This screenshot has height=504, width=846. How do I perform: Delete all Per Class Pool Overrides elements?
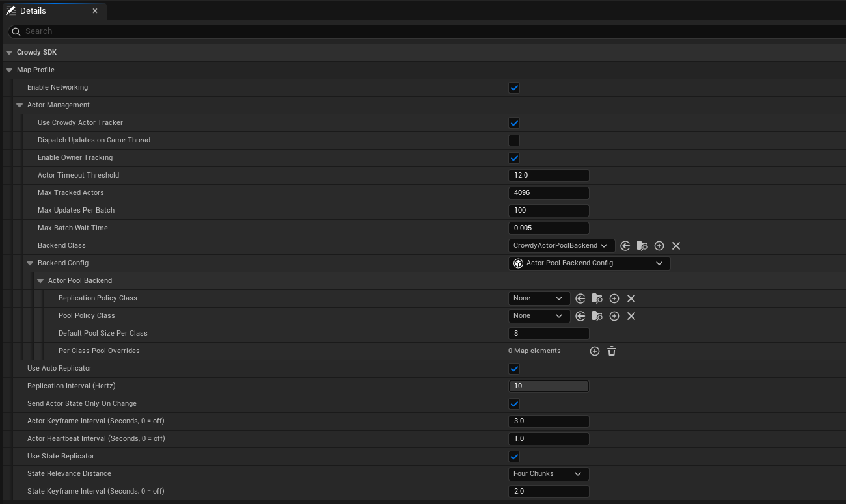pos(612,351)
